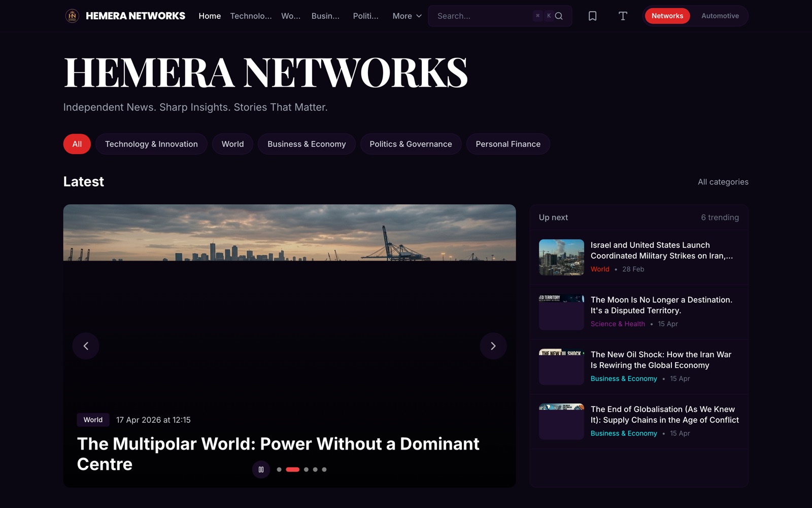Select the active red carousel indicator

293,469
